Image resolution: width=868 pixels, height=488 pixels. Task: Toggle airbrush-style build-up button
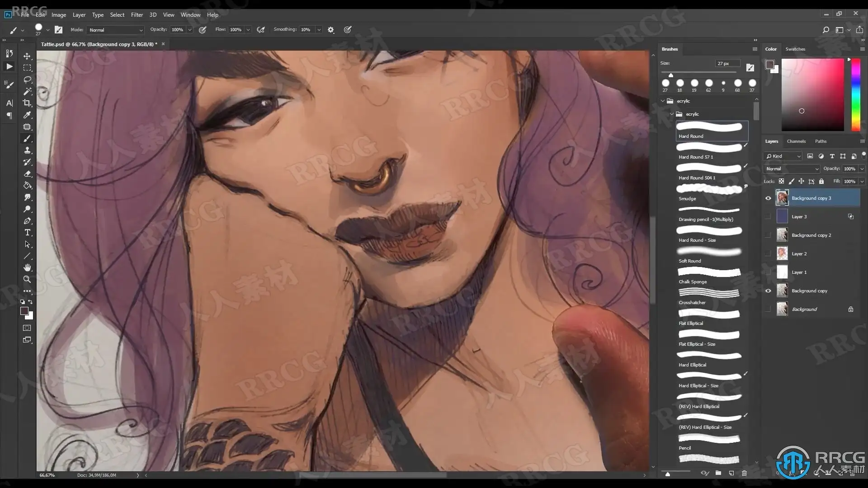tap(261, 30)
